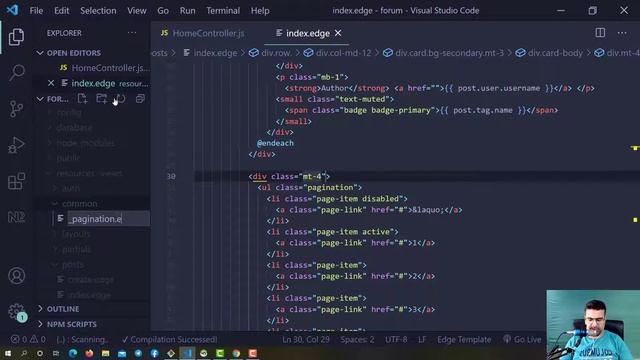The width and height of the screenshot is (640, 360).
Task: Click Go Live in the status bar
Action: [522, 339]
